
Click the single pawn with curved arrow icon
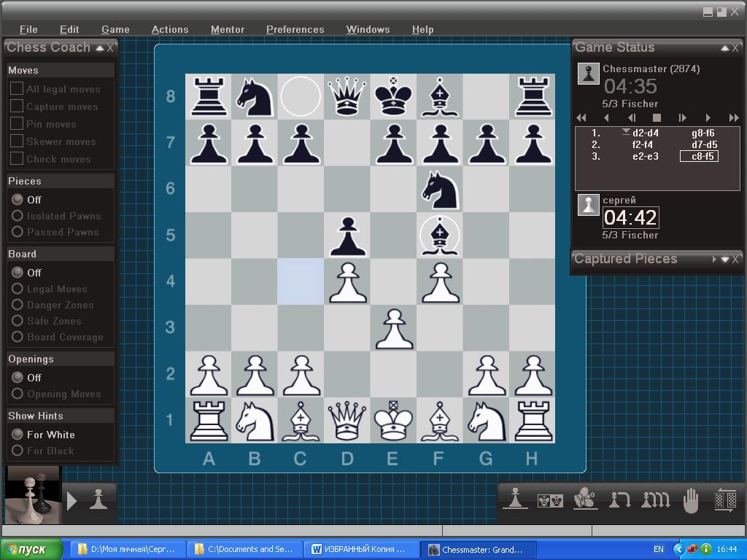[x=619, y=500]
